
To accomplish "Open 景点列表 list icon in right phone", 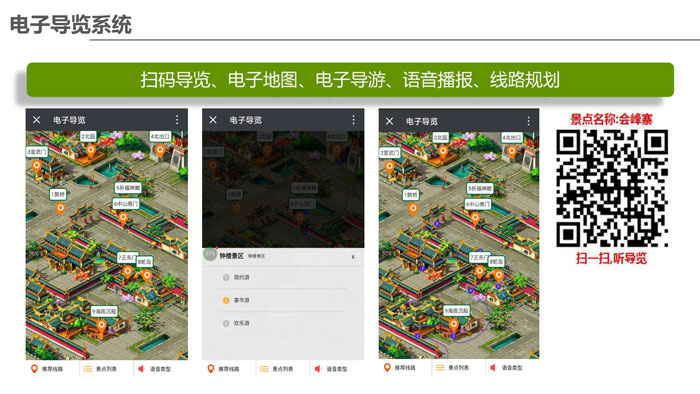I will coord(440,368).
